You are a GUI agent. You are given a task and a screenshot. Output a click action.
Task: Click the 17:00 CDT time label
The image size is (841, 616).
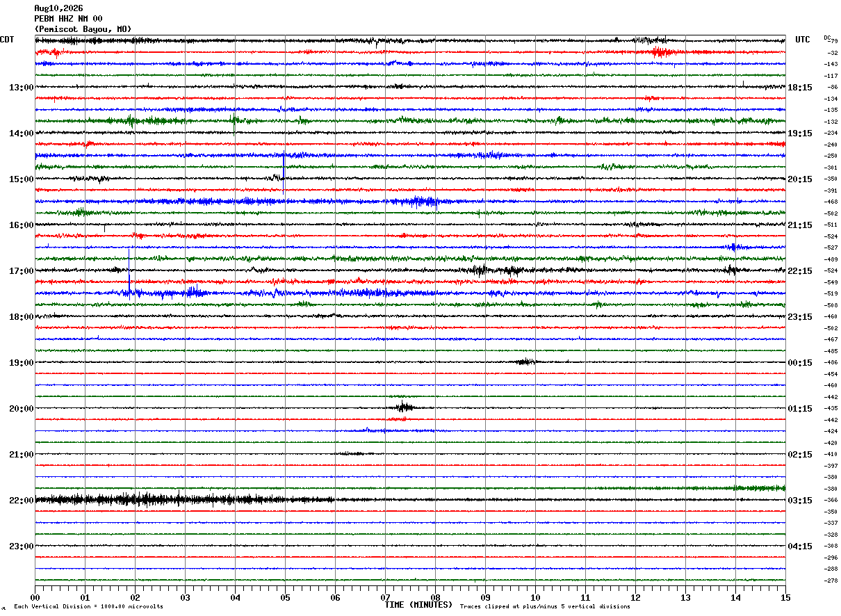(x=21, y=271)
